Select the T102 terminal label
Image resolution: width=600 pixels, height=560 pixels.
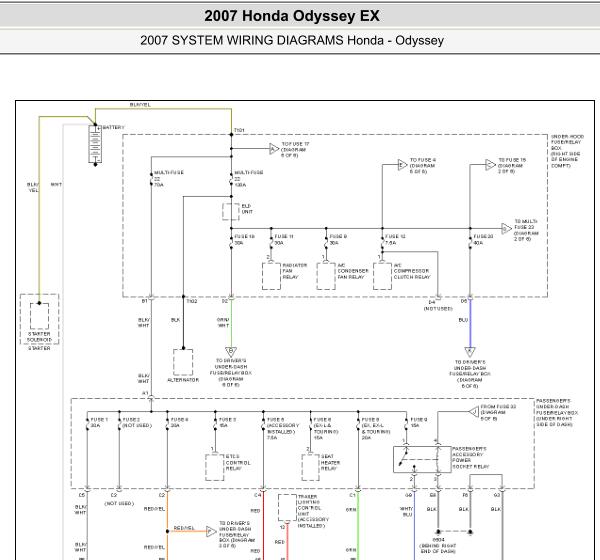(x=192, y=301)
